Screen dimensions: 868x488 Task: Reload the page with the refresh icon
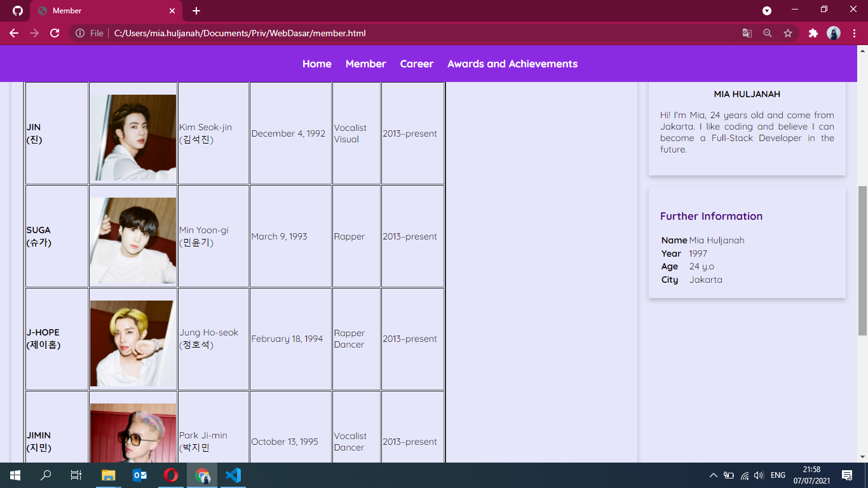55,33
